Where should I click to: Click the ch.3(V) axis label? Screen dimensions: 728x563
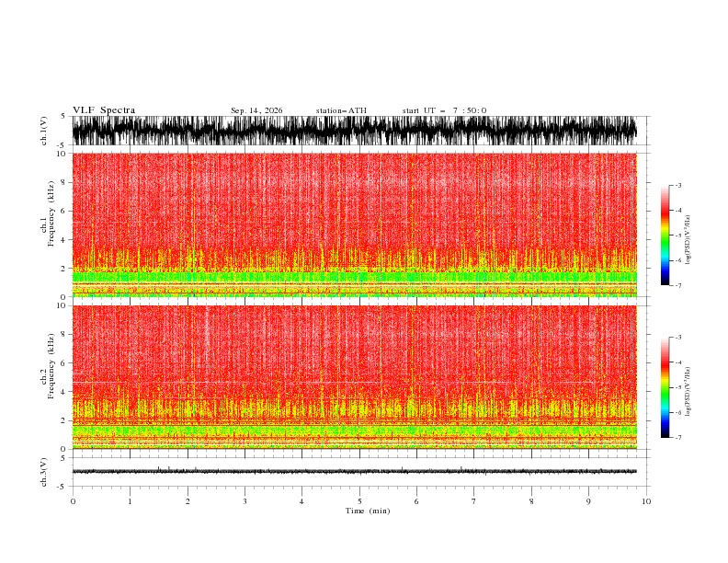coord(43,472)
